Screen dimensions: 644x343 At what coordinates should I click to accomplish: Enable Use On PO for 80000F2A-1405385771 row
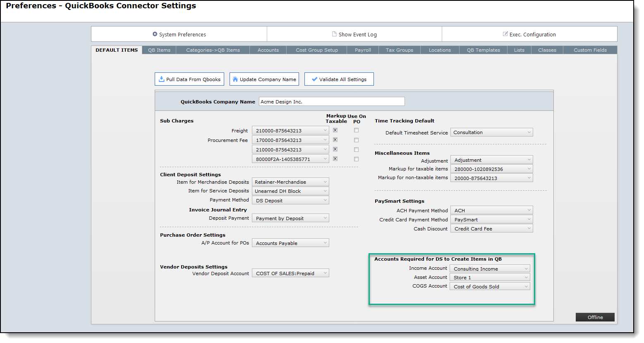tap(356, 159)
